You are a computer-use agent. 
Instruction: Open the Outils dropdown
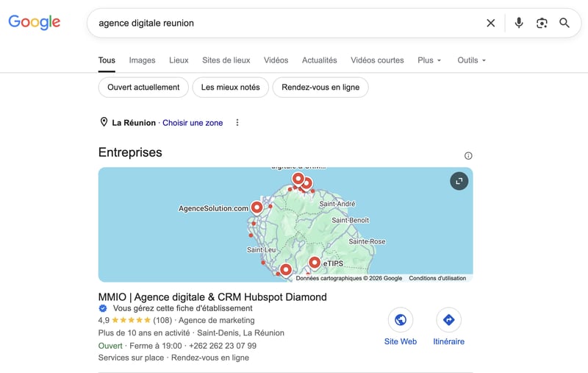(471, 60)
